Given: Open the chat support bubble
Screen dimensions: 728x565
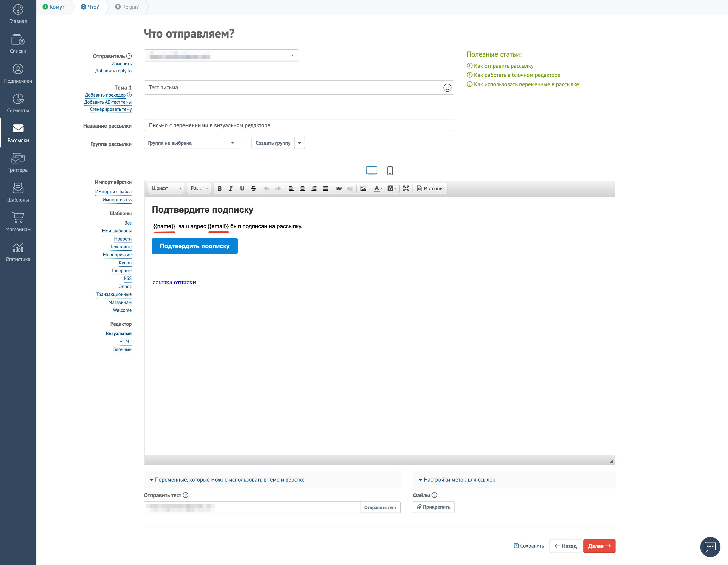Looking at the screenshot, I should point(710,547).
